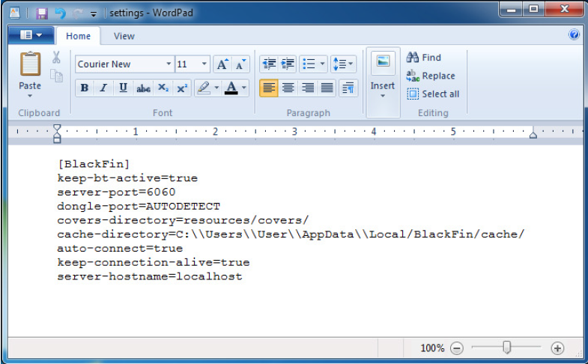Open the line spacing dropdown
This screenshot has height=364, width=588.
pyautogui.click(x=343, y=64)
